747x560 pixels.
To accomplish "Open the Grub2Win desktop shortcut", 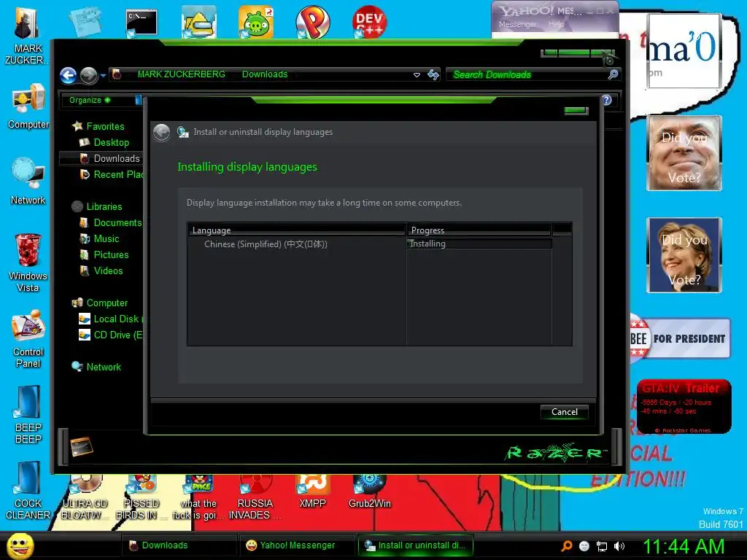I will (x=369, y=491).
